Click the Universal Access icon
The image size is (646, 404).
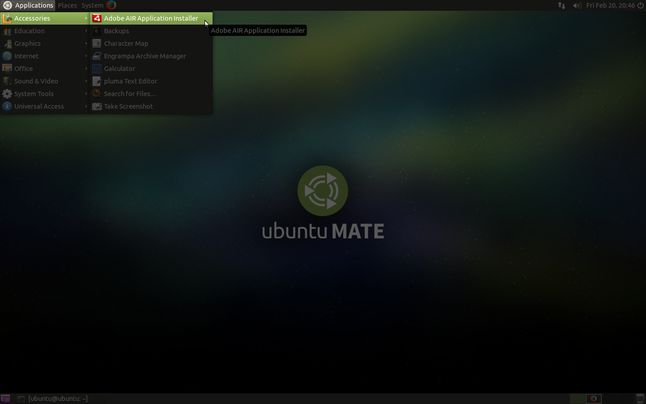(x=7, y=107)
